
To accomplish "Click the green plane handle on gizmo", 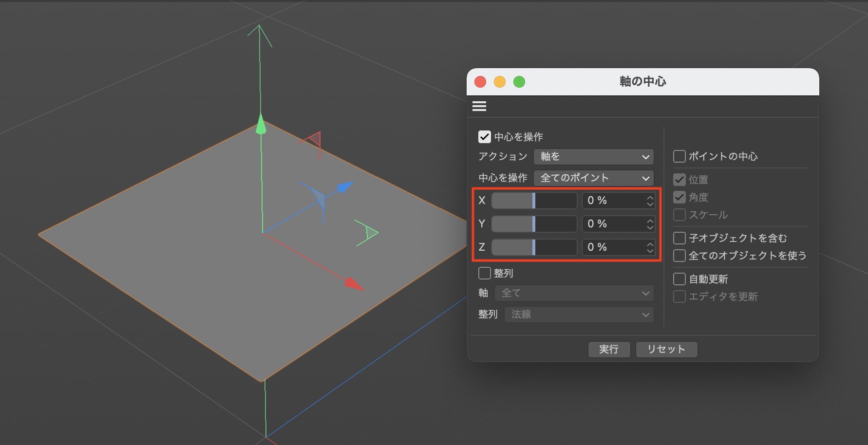I will click(x=369, y=233).
